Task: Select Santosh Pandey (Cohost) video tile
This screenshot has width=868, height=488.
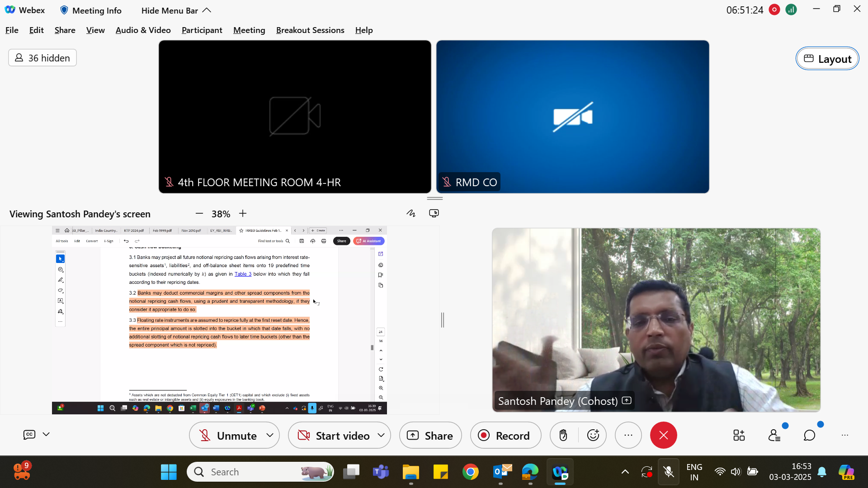Action: point(656,320)
